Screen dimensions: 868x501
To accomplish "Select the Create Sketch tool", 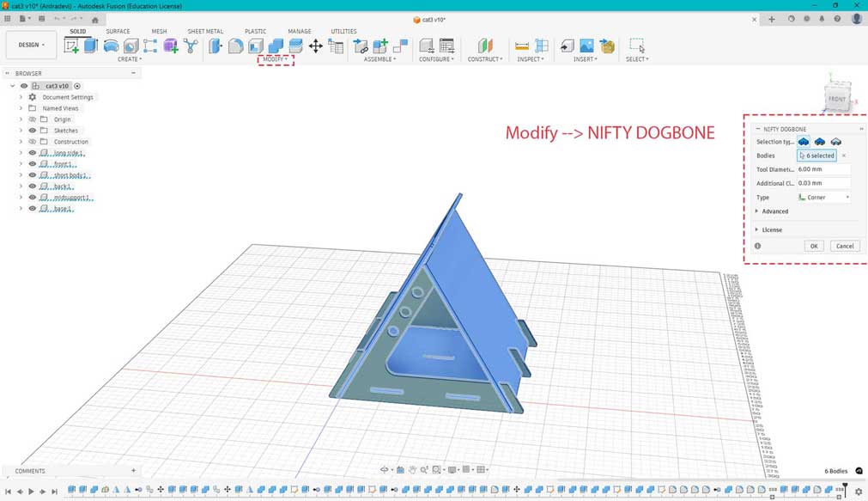I will (71, 46).
